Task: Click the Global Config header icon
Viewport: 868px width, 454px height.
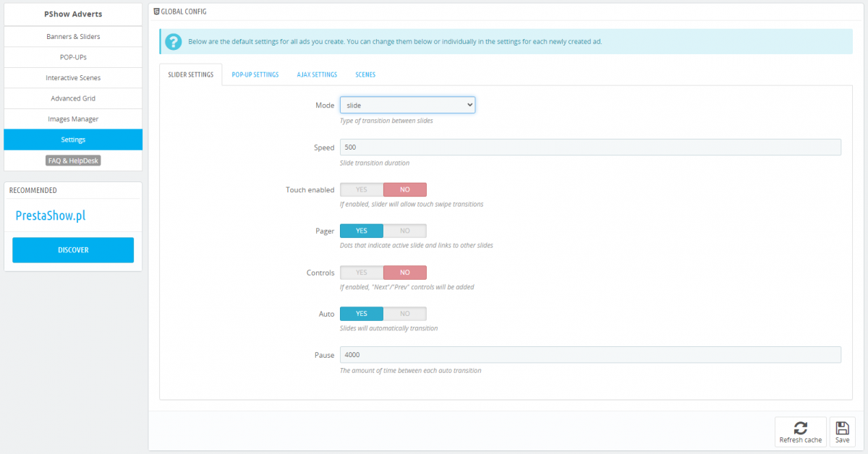Action: coord(157,12)
